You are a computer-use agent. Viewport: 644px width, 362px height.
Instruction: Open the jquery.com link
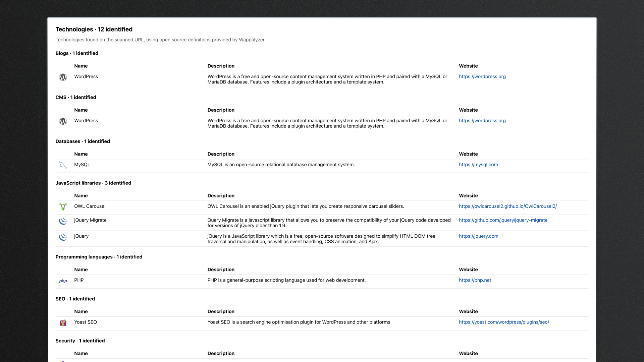[x=478, y=236]
